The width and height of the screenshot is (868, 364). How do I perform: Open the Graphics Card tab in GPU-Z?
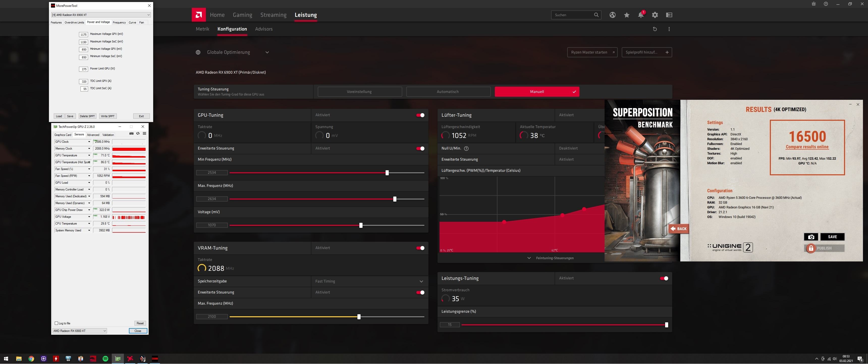pos(63,135)
